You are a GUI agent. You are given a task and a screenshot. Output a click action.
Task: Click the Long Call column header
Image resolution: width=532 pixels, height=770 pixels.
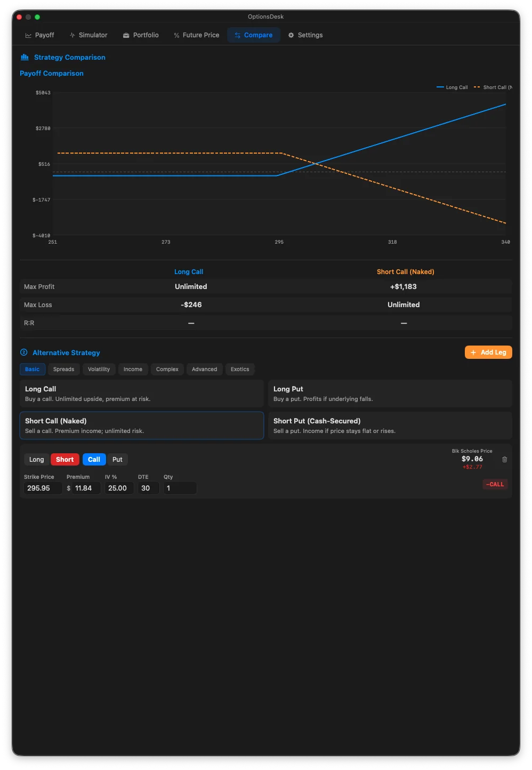(x=189, y=272)
